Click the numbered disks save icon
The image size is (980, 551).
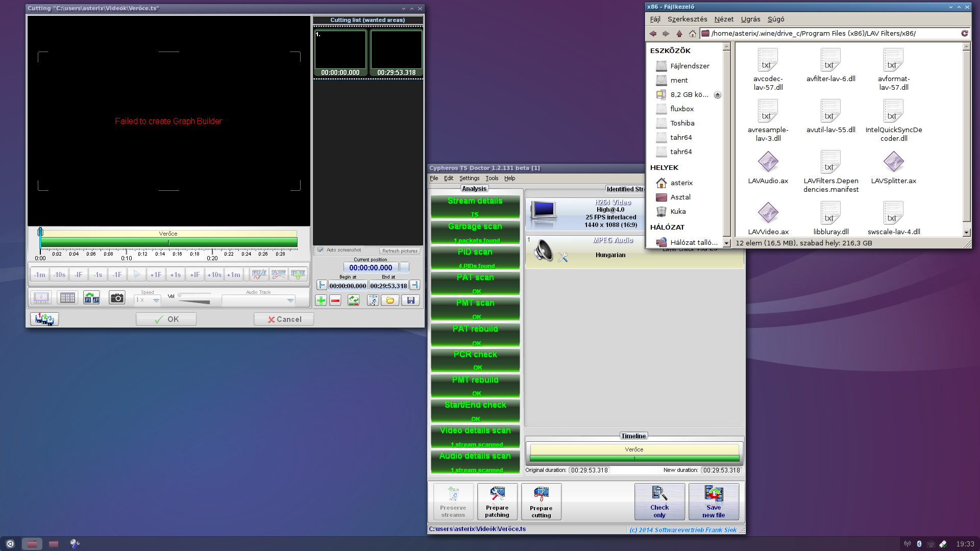(44, 319)
